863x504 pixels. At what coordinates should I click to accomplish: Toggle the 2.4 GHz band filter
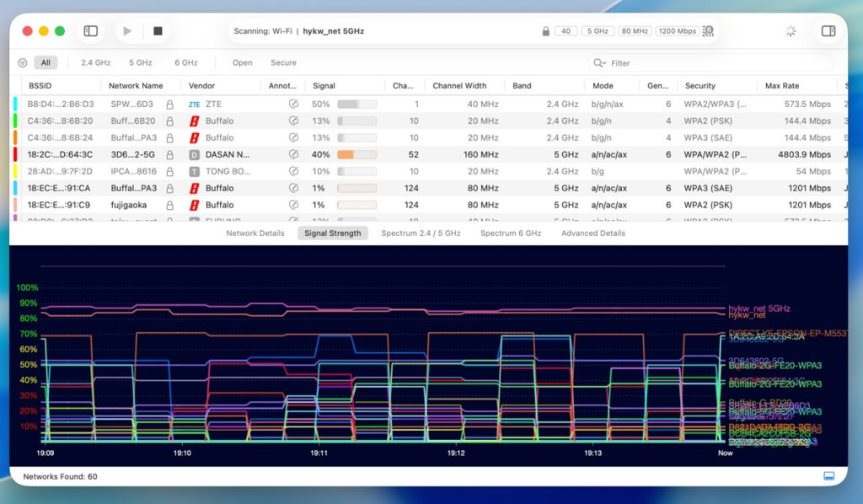(95, 62)
